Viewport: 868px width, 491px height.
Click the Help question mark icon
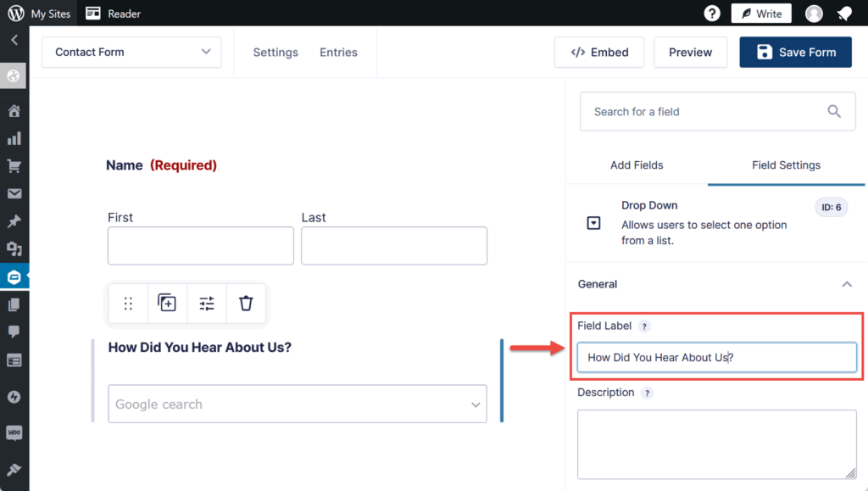(x=711, y=13)
